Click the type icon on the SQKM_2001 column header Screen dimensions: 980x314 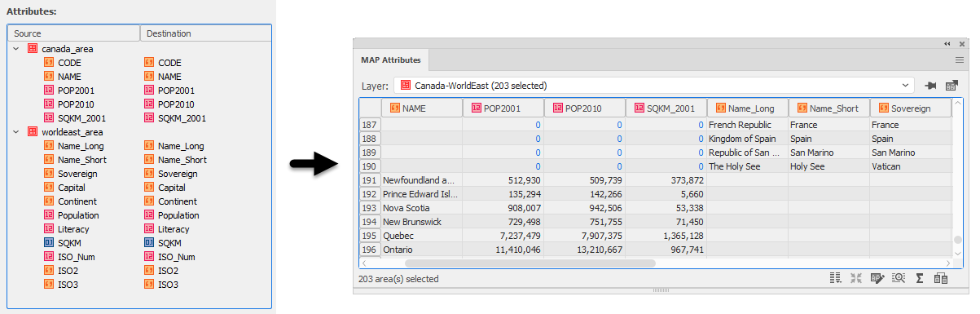(639, 108)
